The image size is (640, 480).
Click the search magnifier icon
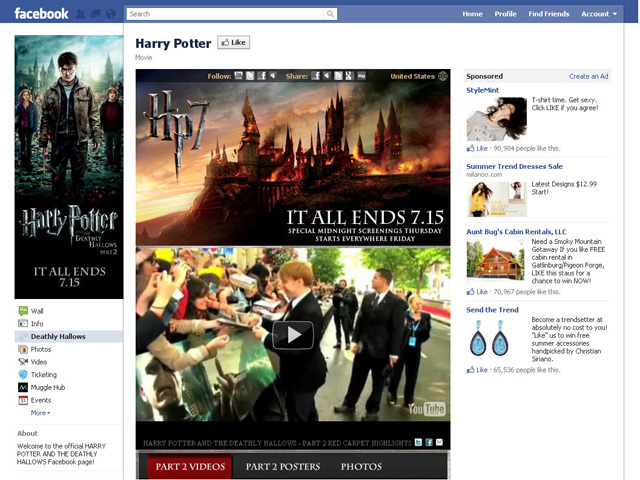point(330,14)
